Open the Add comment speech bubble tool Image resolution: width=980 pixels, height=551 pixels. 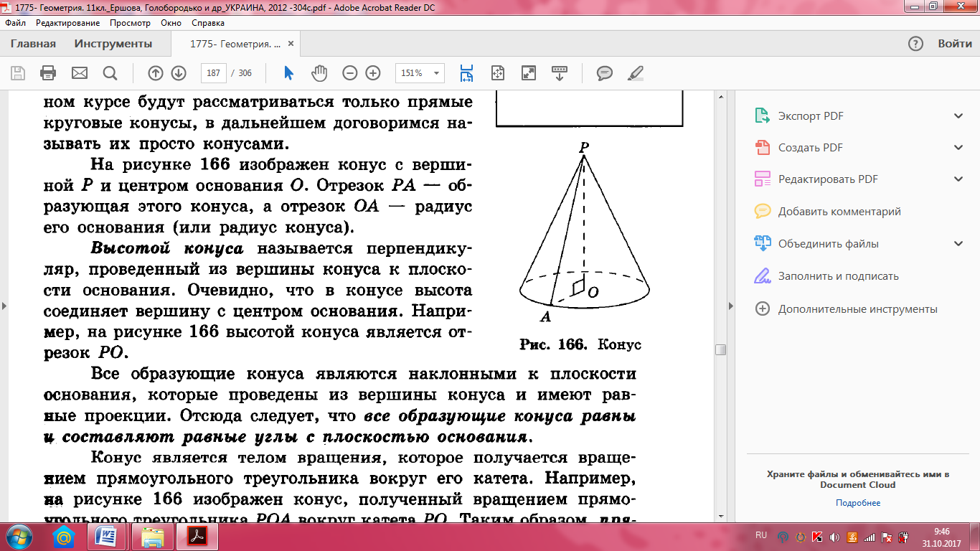pos(605,72)
